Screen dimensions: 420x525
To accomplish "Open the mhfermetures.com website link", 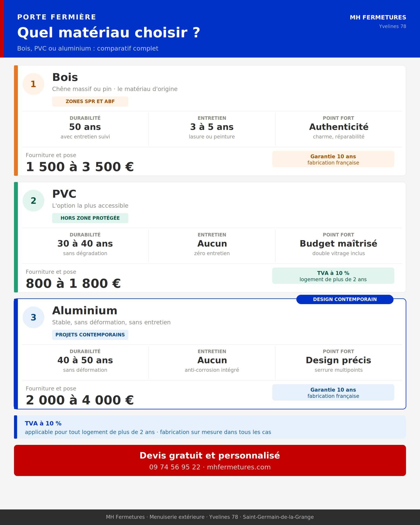I will (239, 467).
